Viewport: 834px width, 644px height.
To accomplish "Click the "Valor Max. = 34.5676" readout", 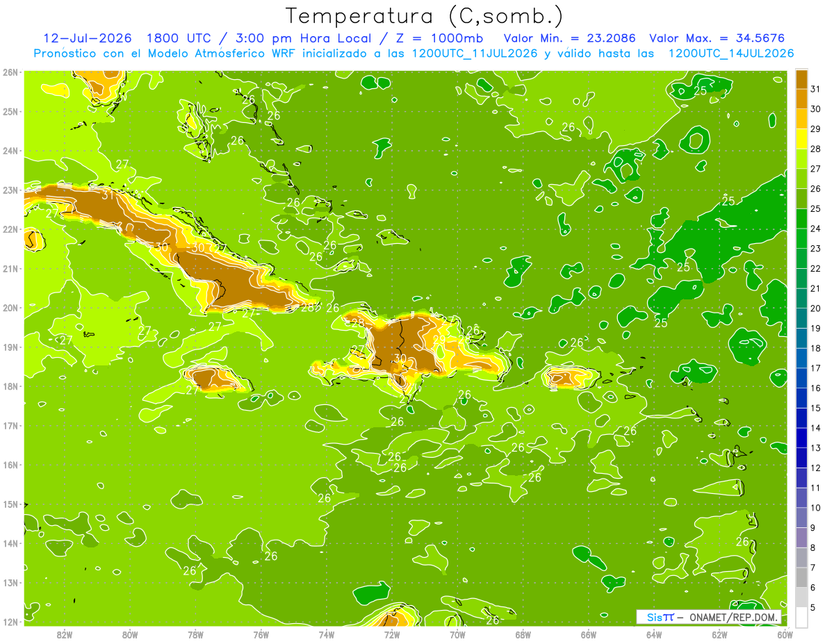I will (718, 38).
